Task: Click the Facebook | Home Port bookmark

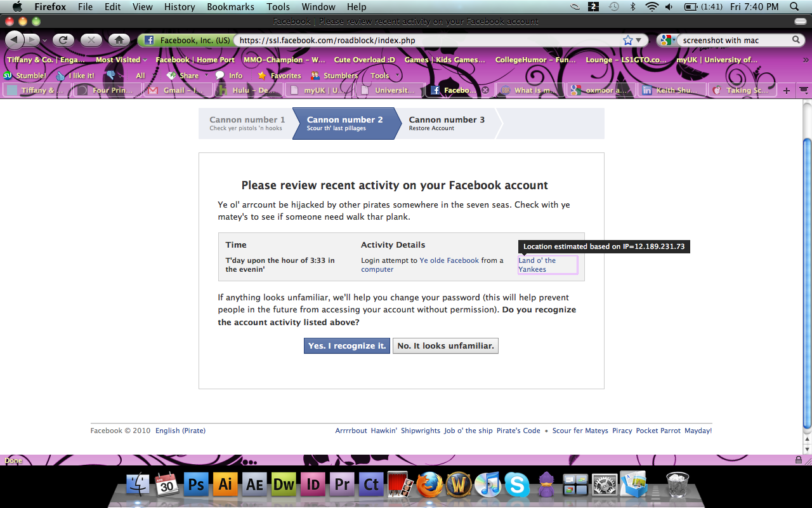Action: tap(195, 60)
